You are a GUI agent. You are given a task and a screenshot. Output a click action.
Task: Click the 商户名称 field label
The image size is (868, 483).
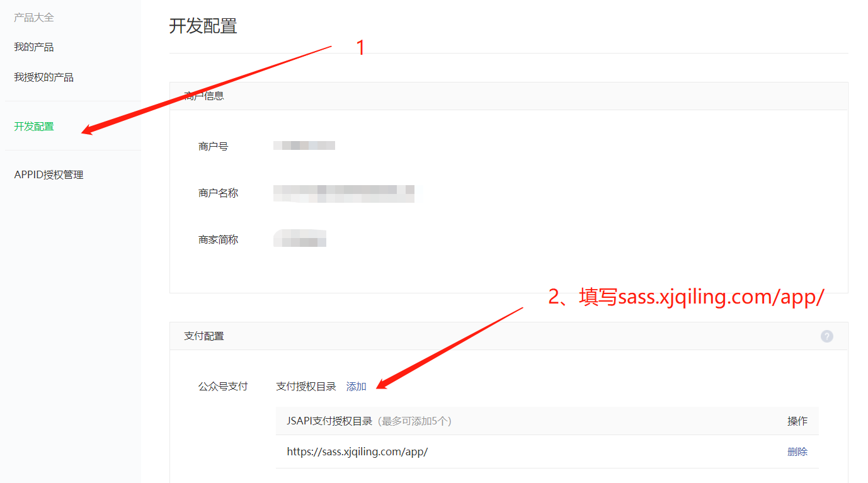[219, 193]
